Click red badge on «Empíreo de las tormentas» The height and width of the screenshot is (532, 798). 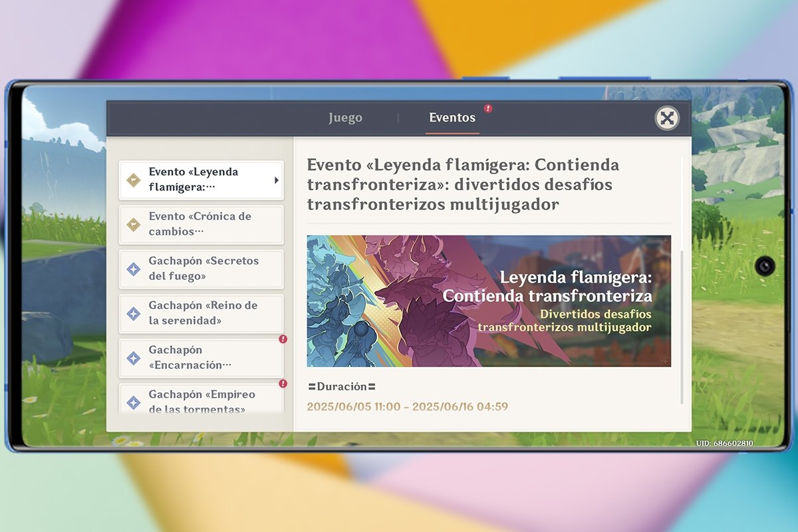coord(283,384)
